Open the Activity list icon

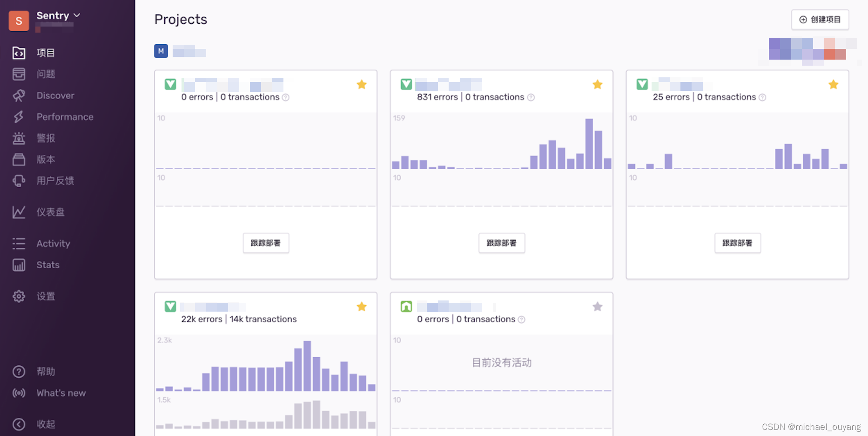click(x=19, y=244)
